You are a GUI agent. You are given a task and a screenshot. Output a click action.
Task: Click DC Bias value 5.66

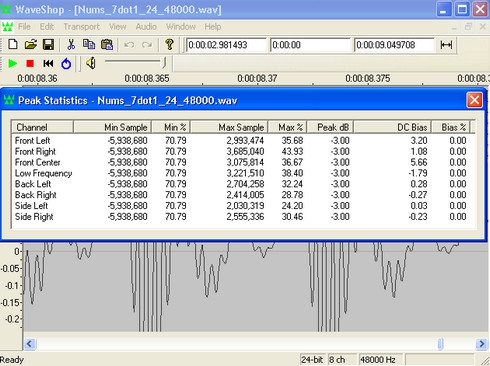(419, 162)
